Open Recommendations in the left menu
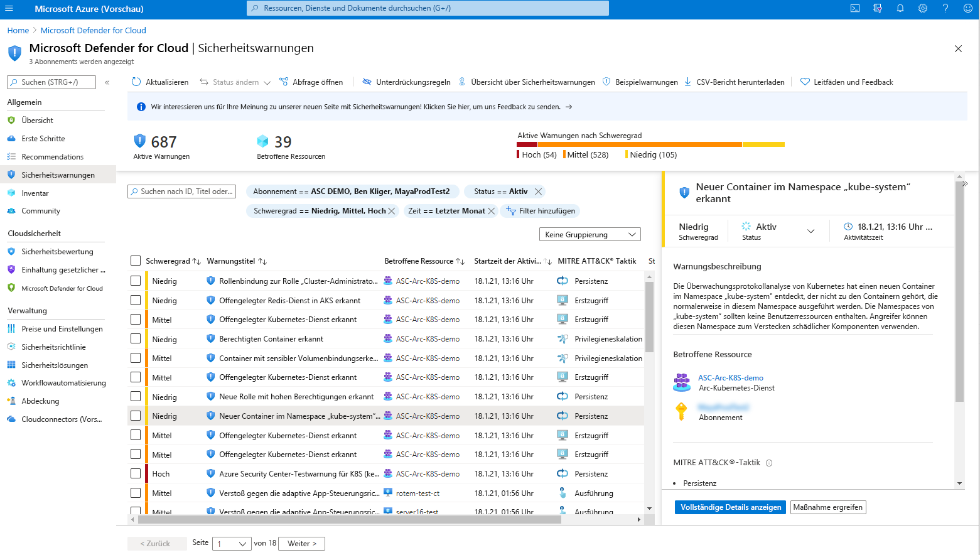 [x=53, y=156]
